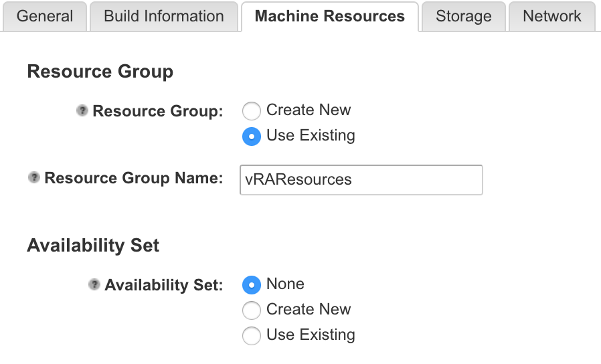
Task: Select Use Existing radio for Availability Set
Action: tap(252, 336)
